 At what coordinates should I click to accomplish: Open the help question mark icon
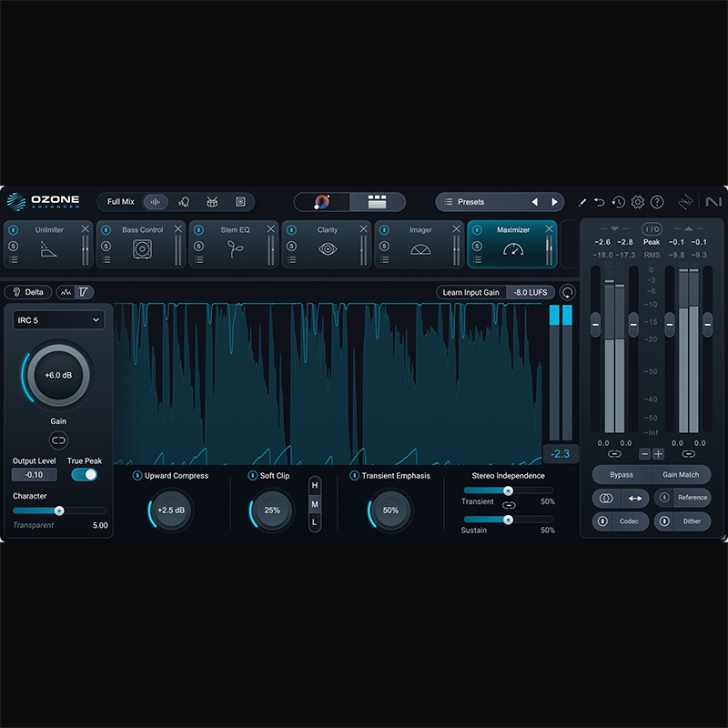click(x=657, y=202)
